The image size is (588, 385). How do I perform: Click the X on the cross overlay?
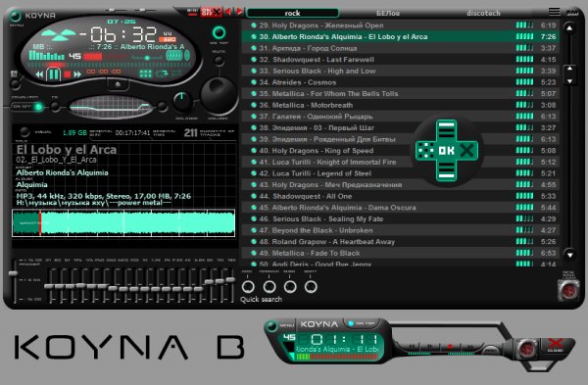[x=467, y=151]
